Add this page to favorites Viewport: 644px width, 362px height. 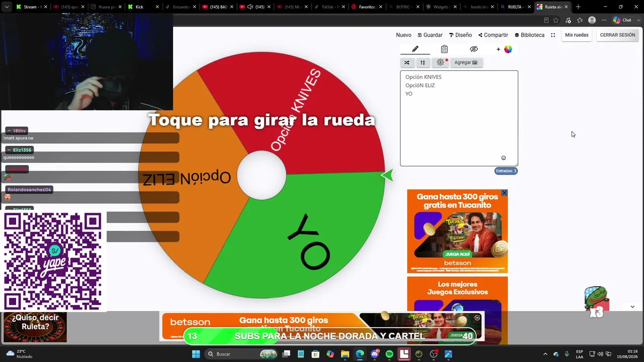[556, 20]
